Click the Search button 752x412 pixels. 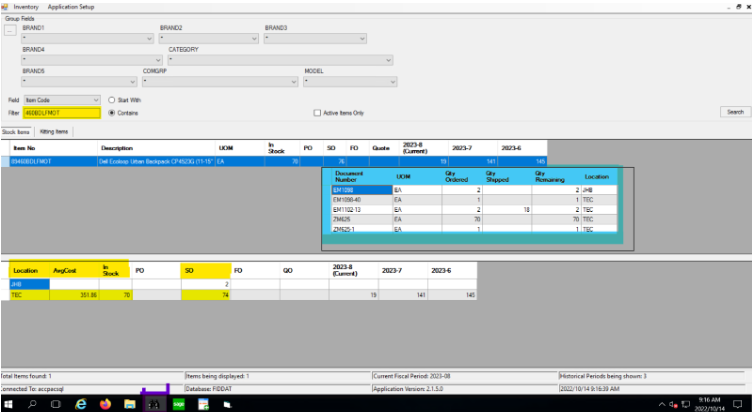click(x=736, y=112)
